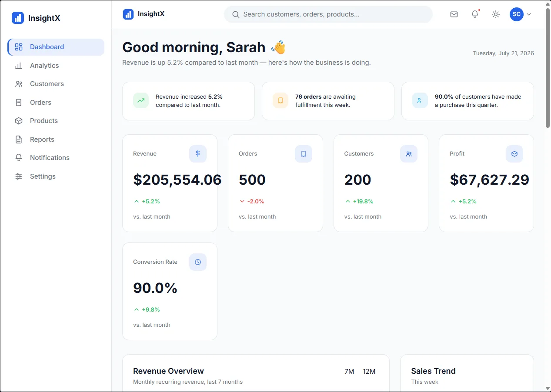Image resolution: width=551 pixels, height=392 pixels.
Task: Open Notifications in the sidebar menu
Action: (56, 158)
